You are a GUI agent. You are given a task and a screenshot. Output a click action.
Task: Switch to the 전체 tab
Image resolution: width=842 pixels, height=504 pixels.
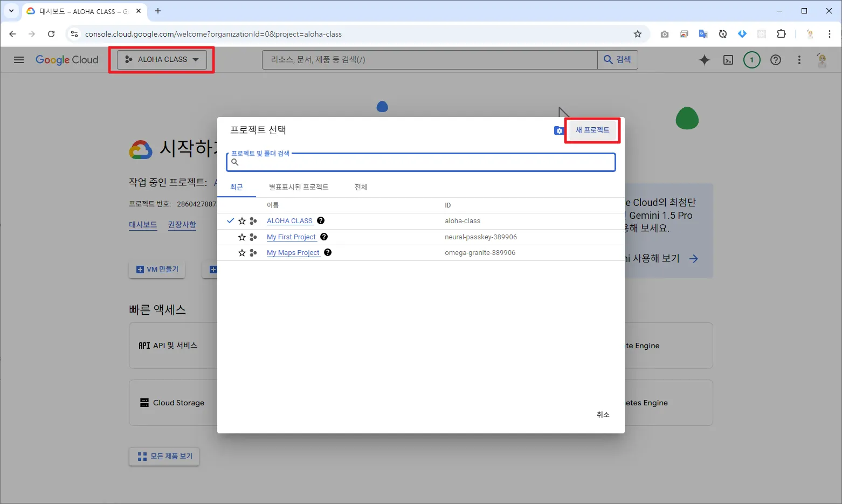361,187
